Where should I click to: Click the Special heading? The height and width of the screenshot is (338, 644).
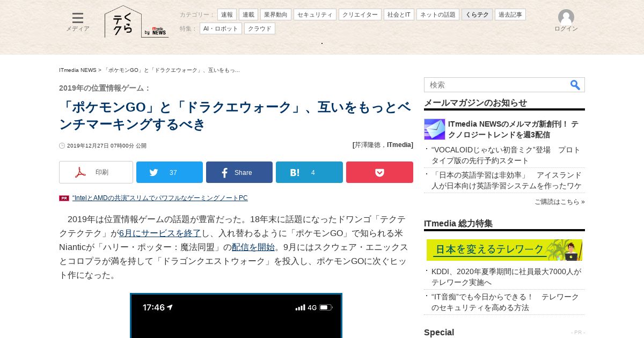[x=439, y=333]
